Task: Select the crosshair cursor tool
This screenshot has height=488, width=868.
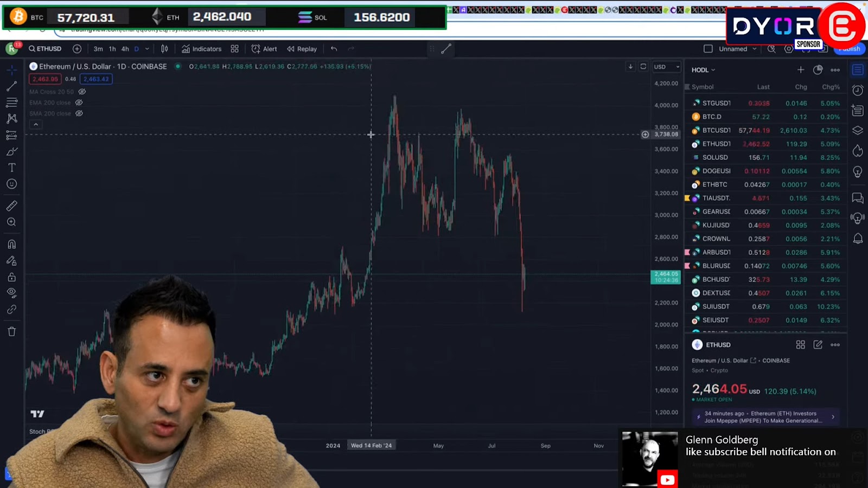Action: pos(11,70)
